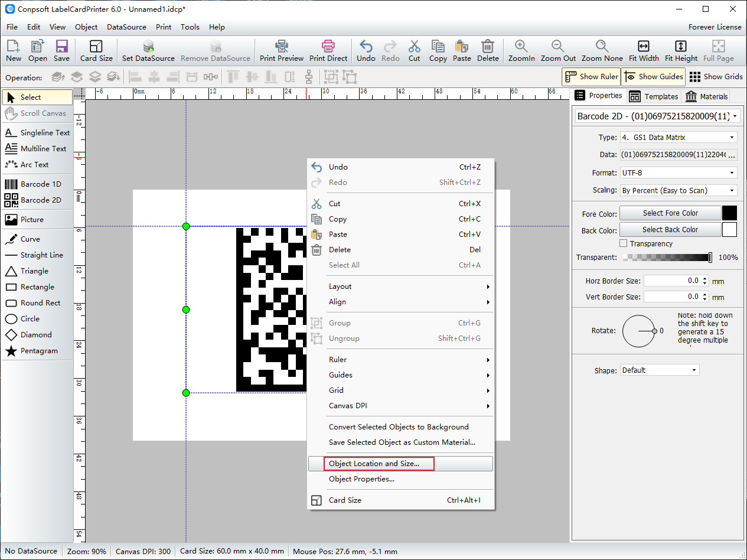The width and height of the screenshot is (747, 560).
Task: Open the Barcode 2D object selector dropdown
Action: coord(658,116)
